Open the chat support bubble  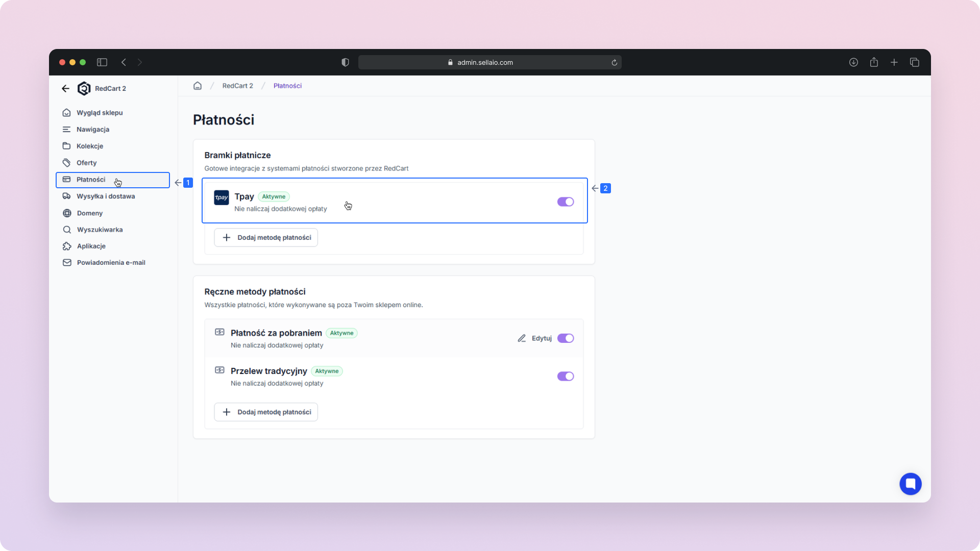coord(910,484)
